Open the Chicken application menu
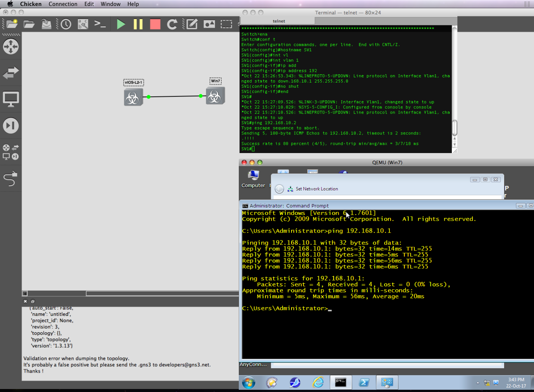This screenshot has width=534, height=392. click(x=31, y=4)
